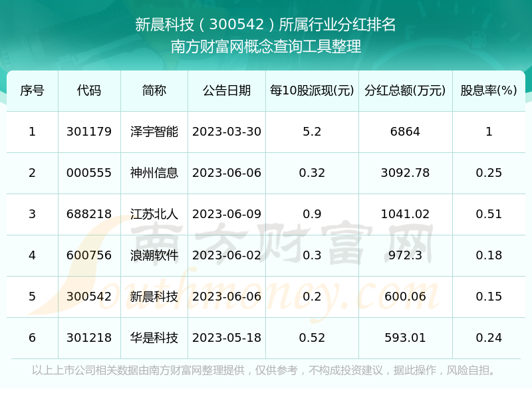532x403 pixels.
Task: Select stock code 000555
Action: pyautogui.click(x=89, y=173)
